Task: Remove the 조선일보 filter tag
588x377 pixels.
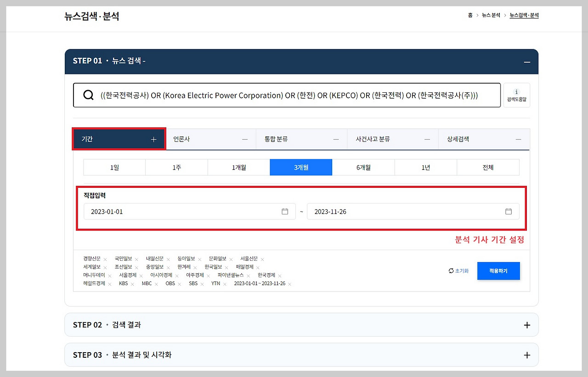Action: click(136, 268)
